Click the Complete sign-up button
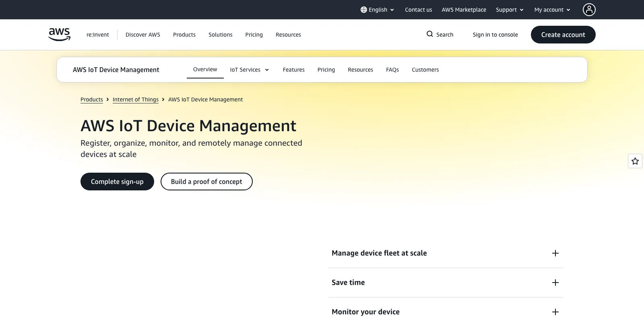 pyautogui.click(x=117, y=182)
